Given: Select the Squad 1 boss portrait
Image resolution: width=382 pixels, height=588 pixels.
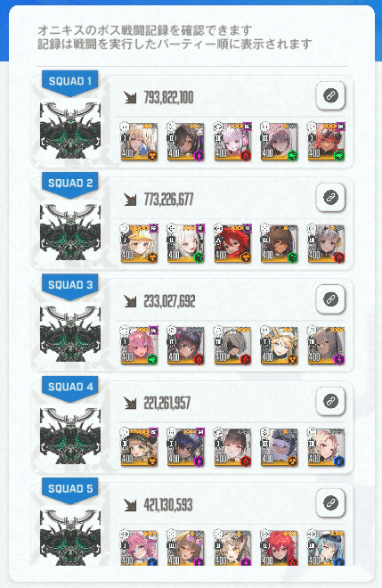Looking at the screenshot, I should click(x=70, y=130).
